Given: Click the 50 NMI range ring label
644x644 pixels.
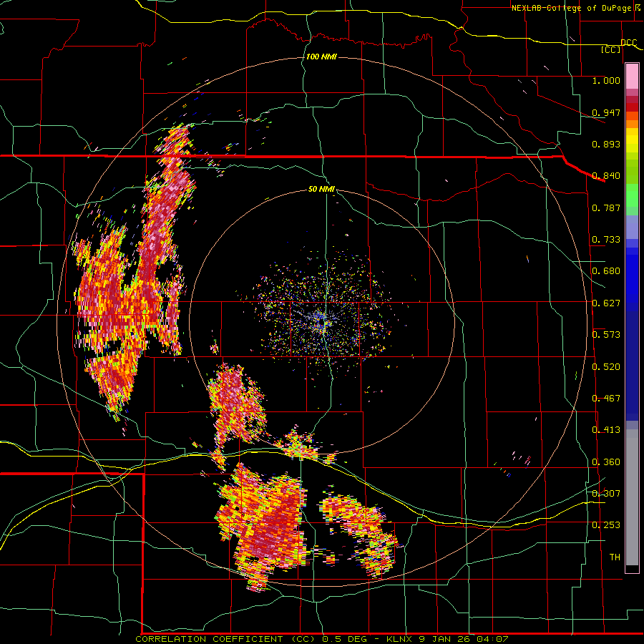Looking at the screenshot, I should 321,190.
